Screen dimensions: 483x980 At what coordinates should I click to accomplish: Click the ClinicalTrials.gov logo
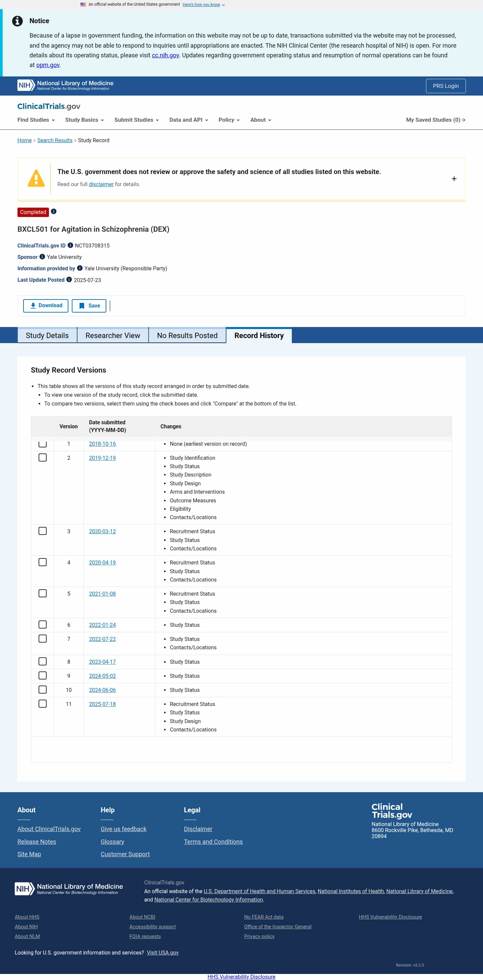49,106
